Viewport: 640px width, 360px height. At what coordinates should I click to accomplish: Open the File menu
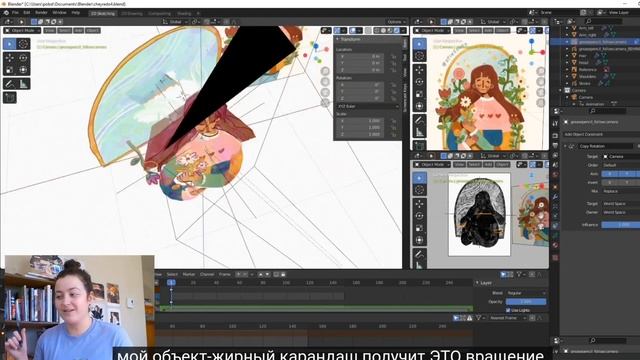point(15,13)
